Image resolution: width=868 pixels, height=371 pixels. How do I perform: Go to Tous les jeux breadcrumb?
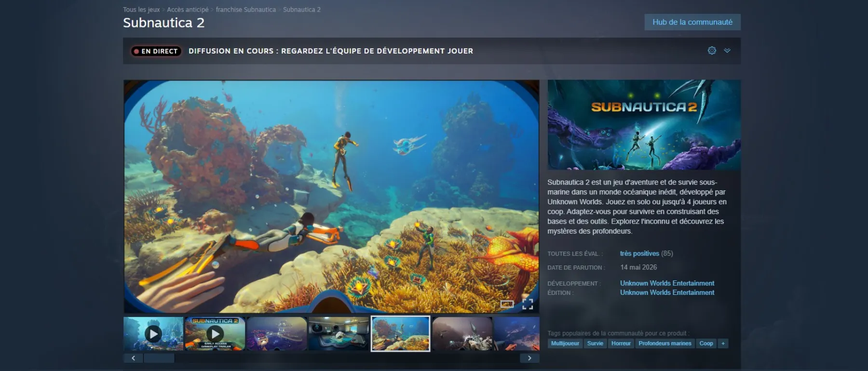pyautogui.click(x=141, y=10)
